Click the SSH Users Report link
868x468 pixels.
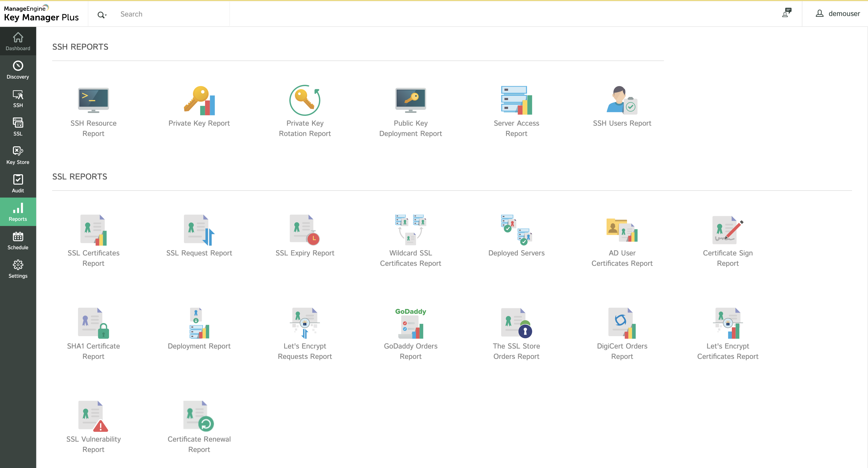622,123
